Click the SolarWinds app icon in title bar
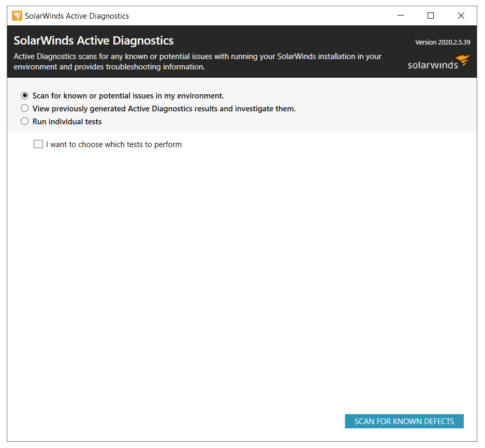The width and height of the screenshot is (485, 448). [17, 16]
